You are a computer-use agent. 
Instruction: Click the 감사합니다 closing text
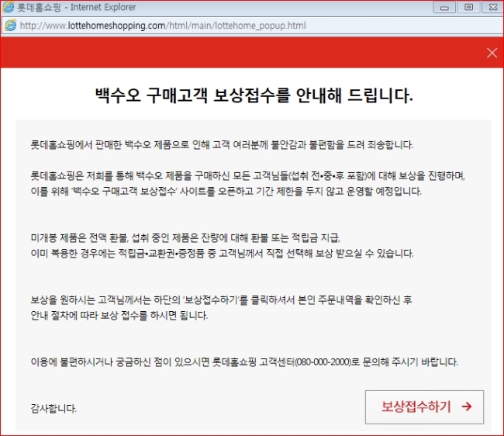tap(54, 409)
